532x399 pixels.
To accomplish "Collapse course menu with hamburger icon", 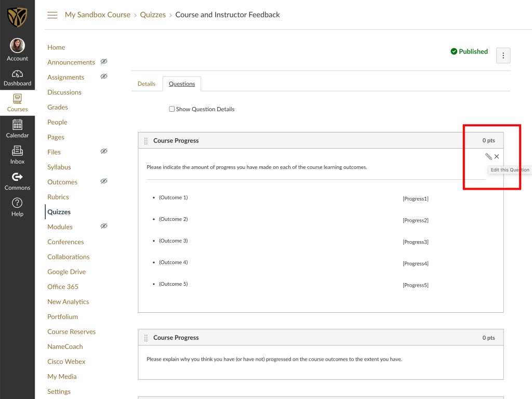I will [52, 15].
